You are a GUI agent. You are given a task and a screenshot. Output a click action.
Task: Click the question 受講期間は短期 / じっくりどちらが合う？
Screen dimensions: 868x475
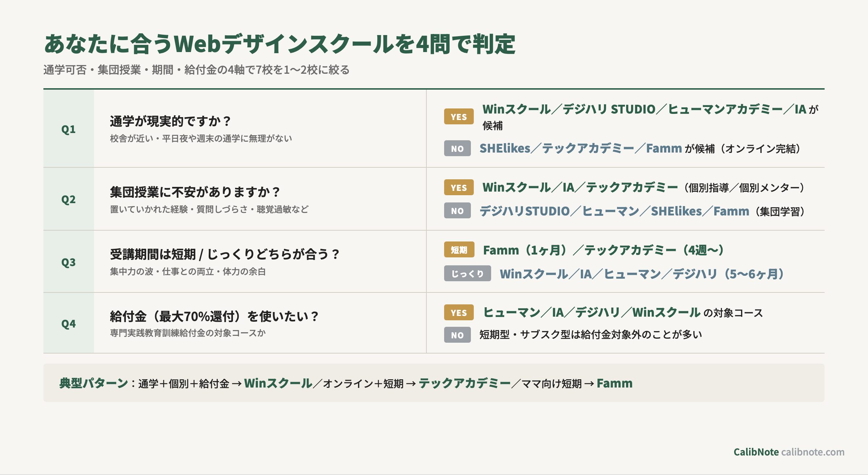(x=225, y=254)
